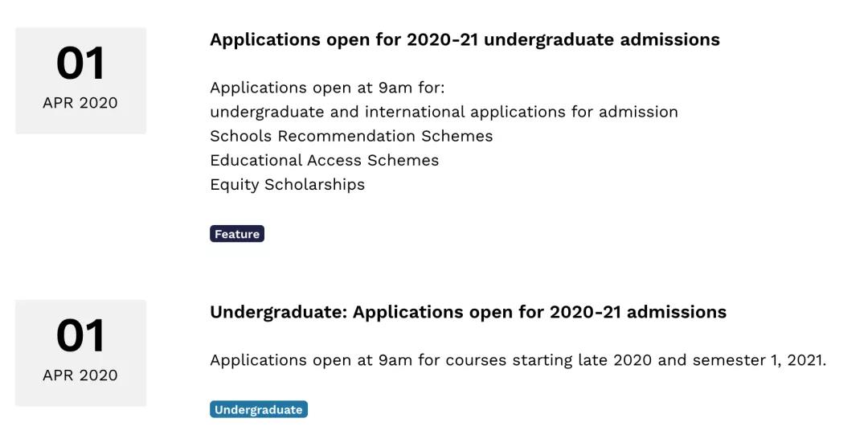Click 'Educational Access Schemes' text line
868x443 pixels.
tap(325, 161)
